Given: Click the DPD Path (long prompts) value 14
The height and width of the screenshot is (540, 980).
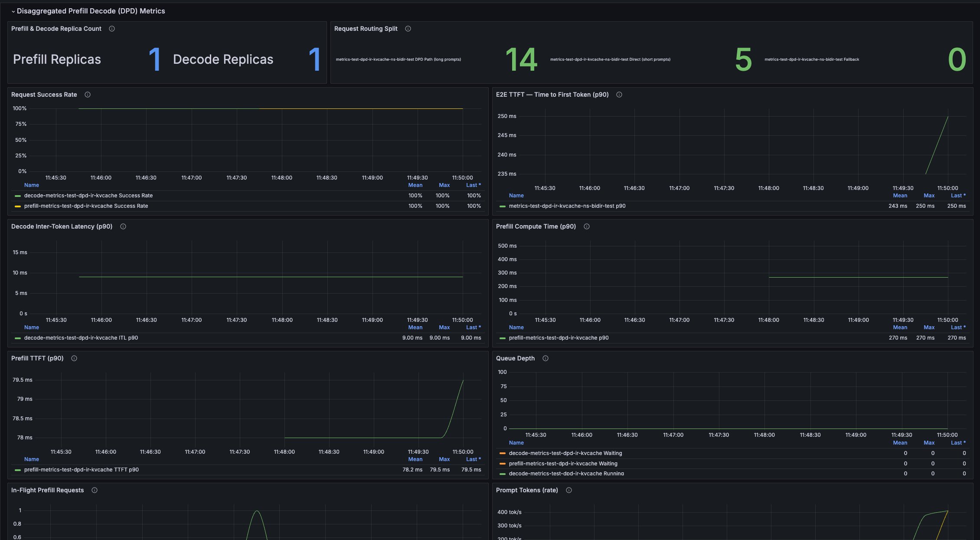Looking at the screenshot, I should 522,59.
